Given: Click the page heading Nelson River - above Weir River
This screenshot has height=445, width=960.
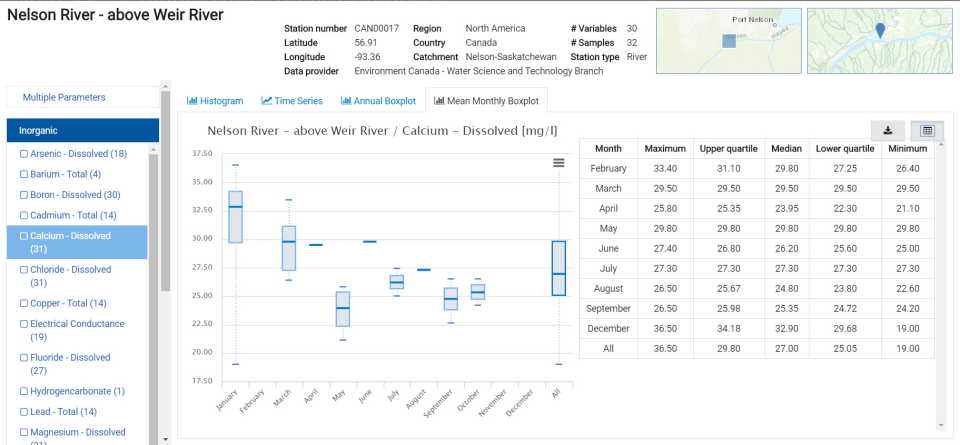Looking at the screenshot, I should (x=115, y=15).
